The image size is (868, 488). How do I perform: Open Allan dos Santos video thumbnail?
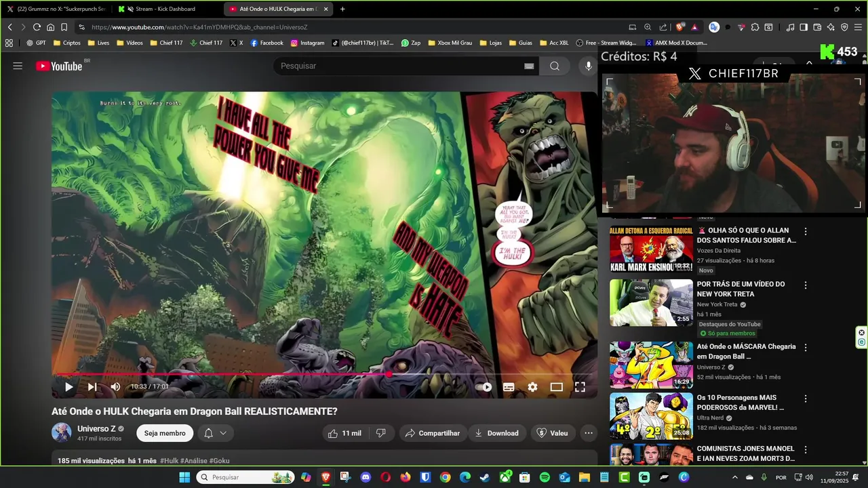(651, 248)
